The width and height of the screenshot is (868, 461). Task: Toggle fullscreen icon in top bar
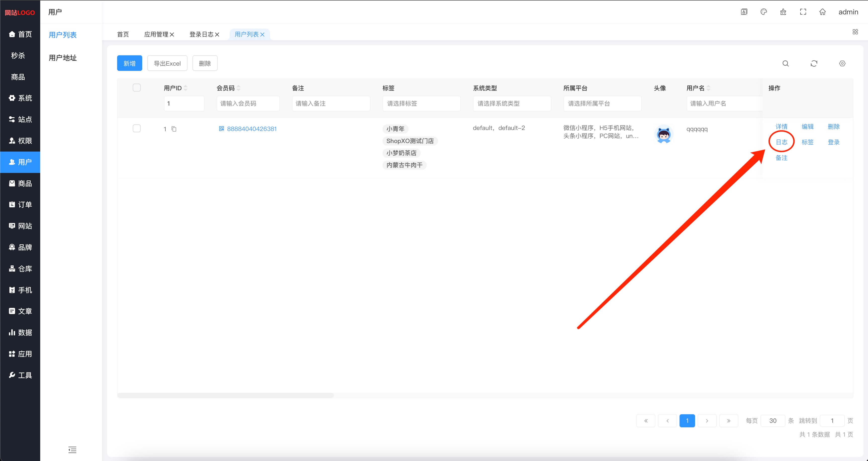(803, 12)
